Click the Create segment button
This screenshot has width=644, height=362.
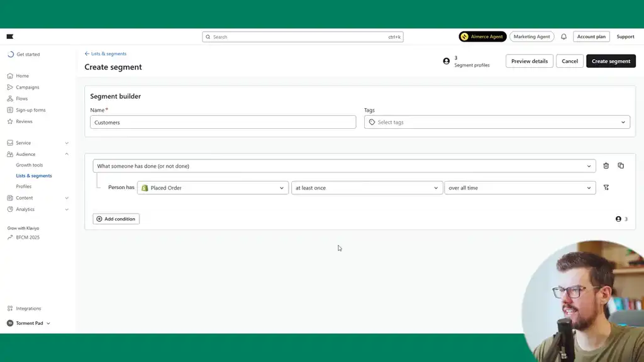point(610,61)
